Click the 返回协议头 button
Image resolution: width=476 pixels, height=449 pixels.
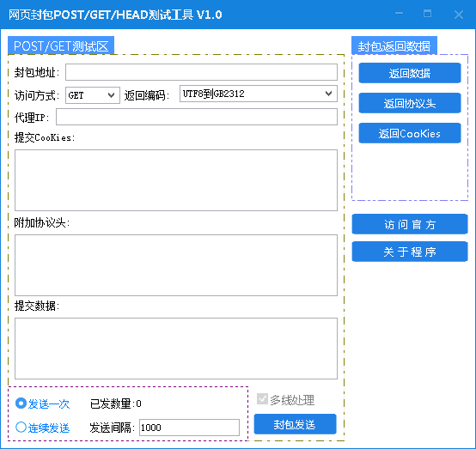tap(410, 103)
